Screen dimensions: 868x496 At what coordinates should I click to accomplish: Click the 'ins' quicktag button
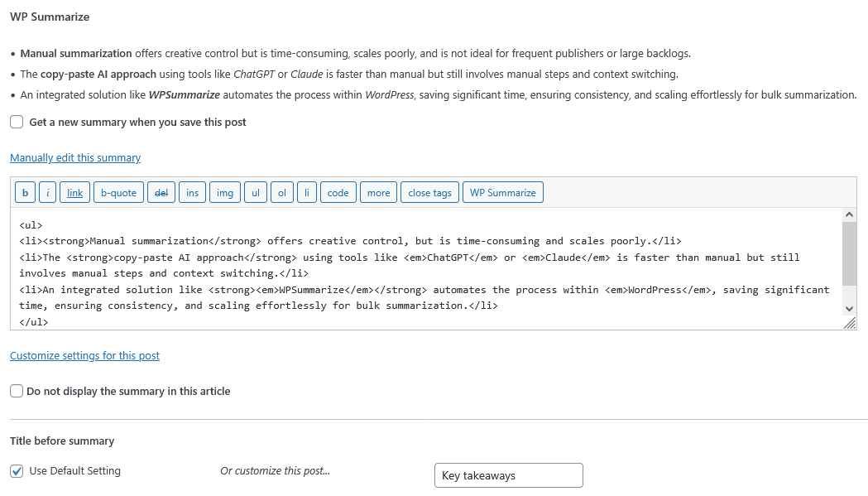coord(192,193)
